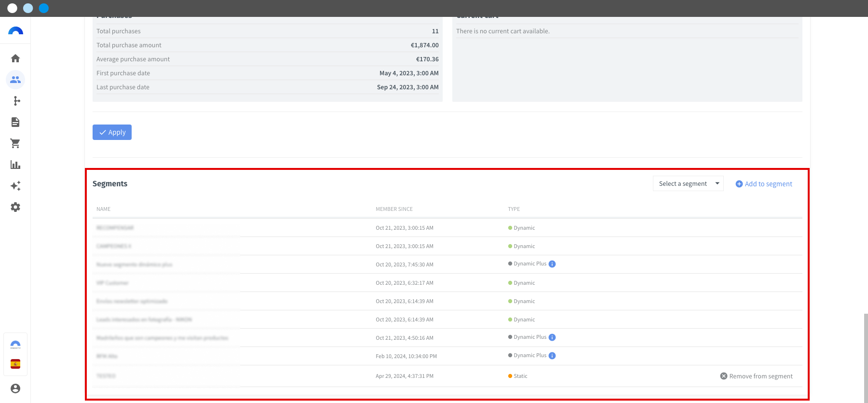Open the Home icon in the sidebar
The width and height of the screenshot is (868, 403).
tap(15, 58)
